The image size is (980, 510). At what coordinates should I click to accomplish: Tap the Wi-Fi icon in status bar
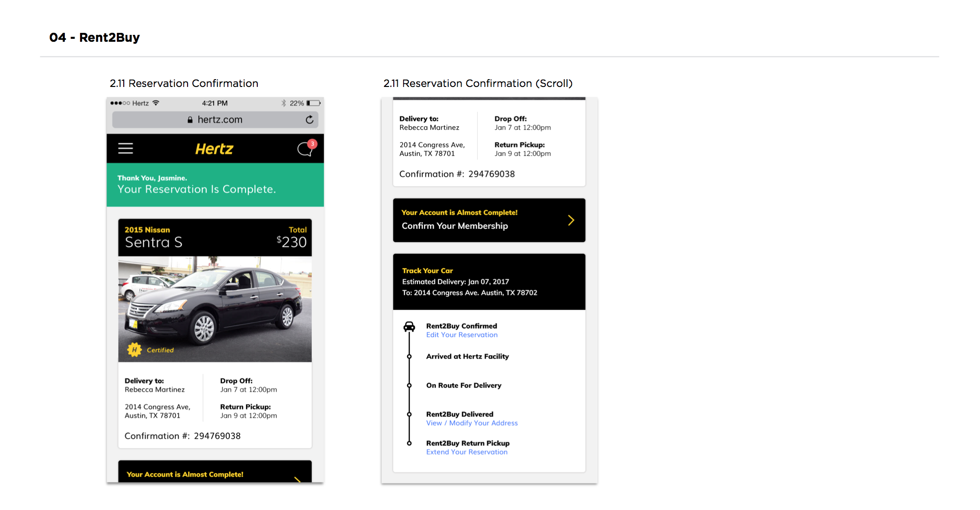[156, 103]
